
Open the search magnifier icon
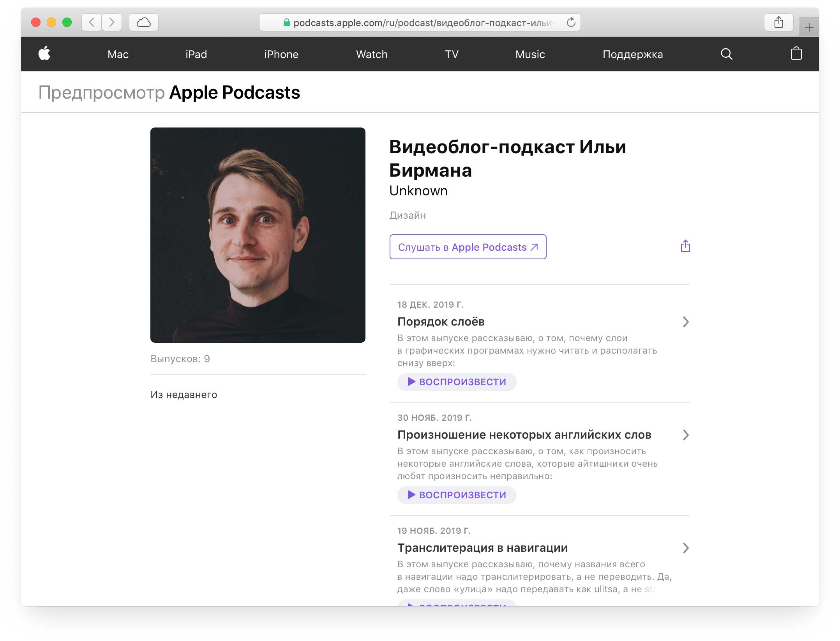pos(726,54)
